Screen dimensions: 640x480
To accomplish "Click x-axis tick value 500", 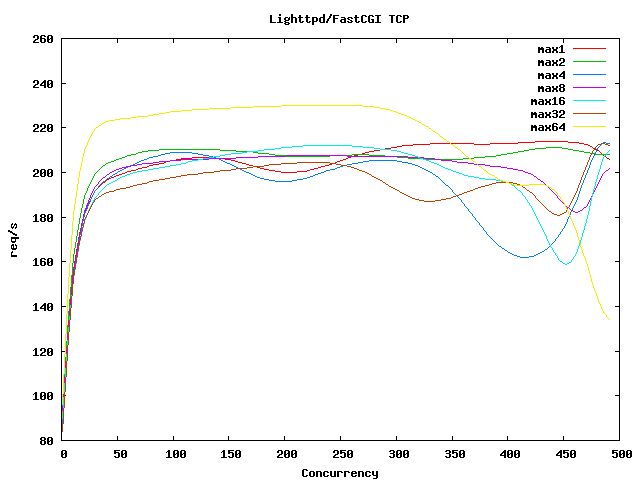I will coord(622,454).
